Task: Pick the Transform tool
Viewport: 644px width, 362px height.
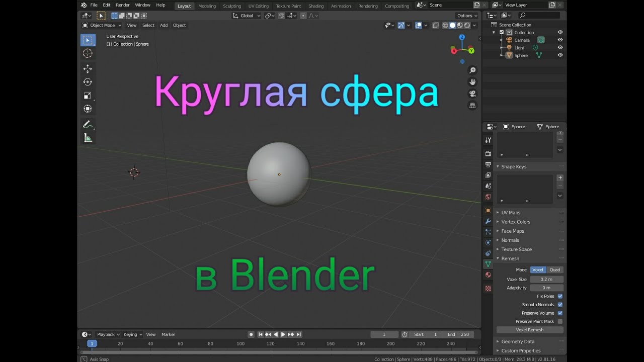Action: tap(88, 109)
